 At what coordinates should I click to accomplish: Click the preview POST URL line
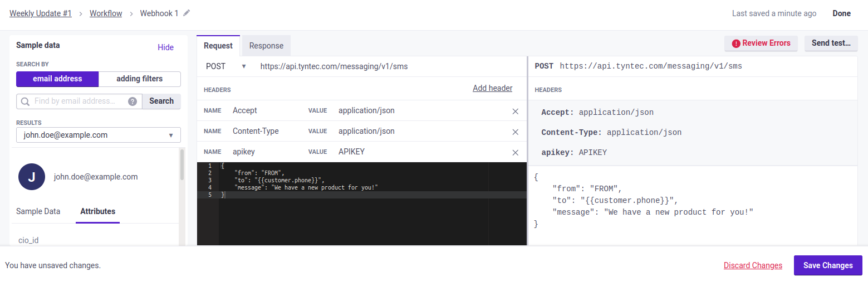point(638,66)
